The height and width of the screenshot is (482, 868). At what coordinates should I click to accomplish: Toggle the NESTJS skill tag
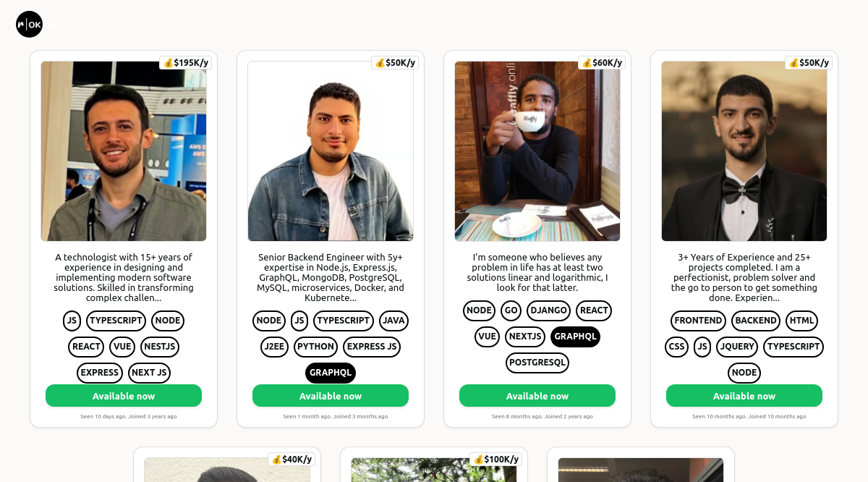tap(160, 347)
